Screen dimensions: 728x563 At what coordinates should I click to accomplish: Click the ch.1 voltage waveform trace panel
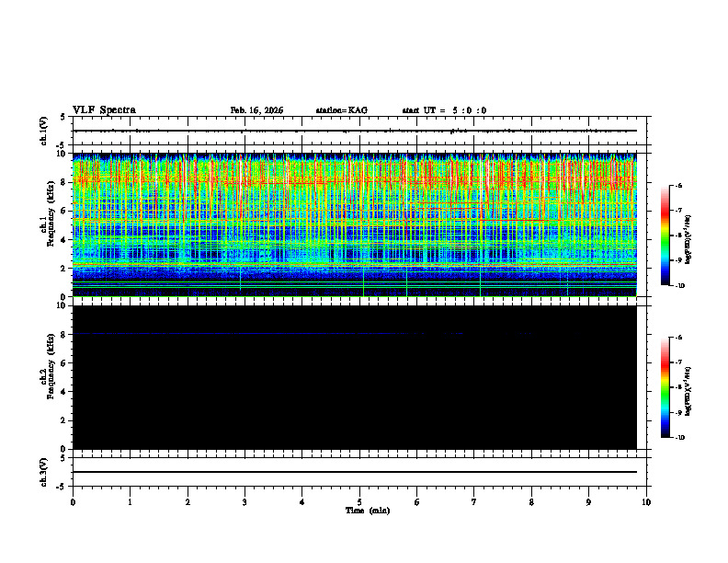tap(359, 131)
